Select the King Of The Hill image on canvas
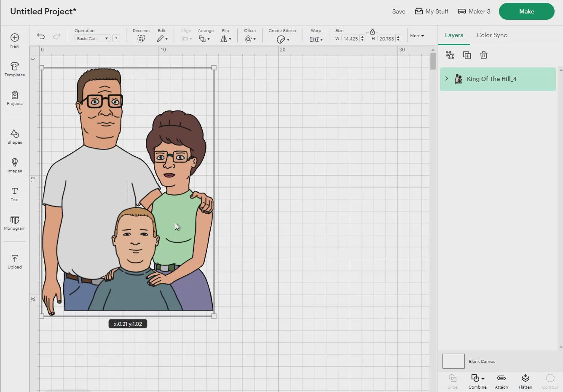 click(128, 192)
